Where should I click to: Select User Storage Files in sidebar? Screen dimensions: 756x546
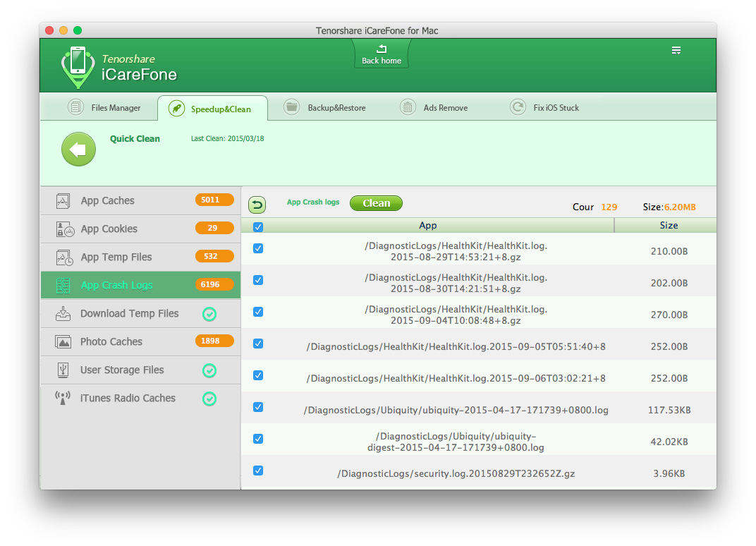click(x=140, y=370)
